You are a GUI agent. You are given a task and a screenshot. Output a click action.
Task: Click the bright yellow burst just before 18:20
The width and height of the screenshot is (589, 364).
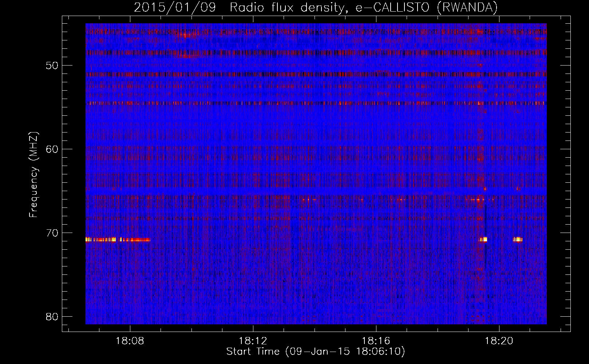pyautogui.click(x=483, y=240)
